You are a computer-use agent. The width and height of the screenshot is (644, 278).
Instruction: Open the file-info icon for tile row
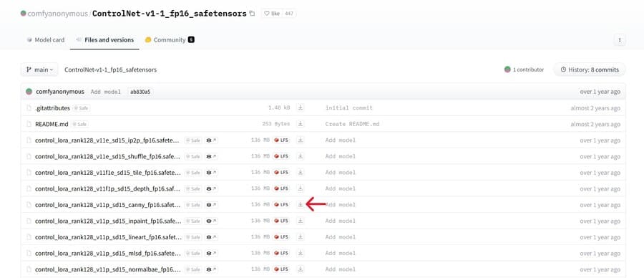click(x=211, y=172)
